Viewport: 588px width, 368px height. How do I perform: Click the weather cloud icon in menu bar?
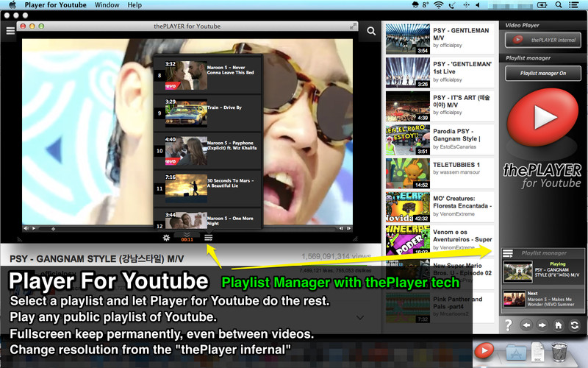tap(415, 5)
